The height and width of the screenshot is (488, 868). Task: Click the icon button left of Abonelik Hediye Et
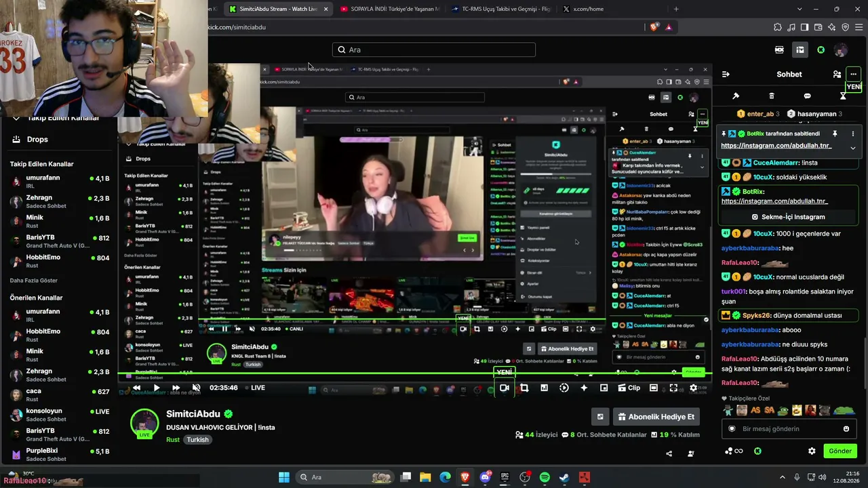point(600,417)
